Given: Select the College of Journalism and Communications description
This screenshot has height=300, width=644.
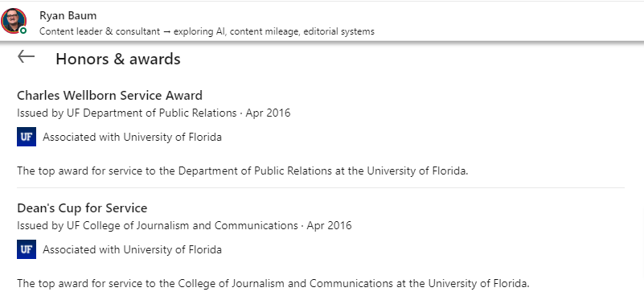Looking at the screenshot, I should [x=273, y=283].
